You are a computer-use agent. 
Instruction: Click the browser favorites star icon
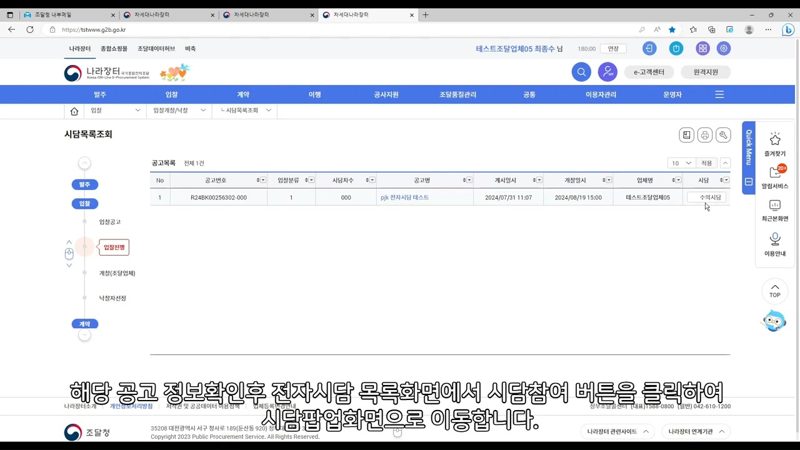click(x=672, y=30)
